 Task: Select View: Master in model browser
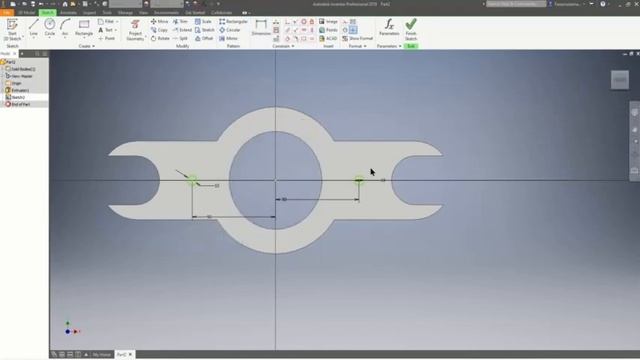click(19, 76)
